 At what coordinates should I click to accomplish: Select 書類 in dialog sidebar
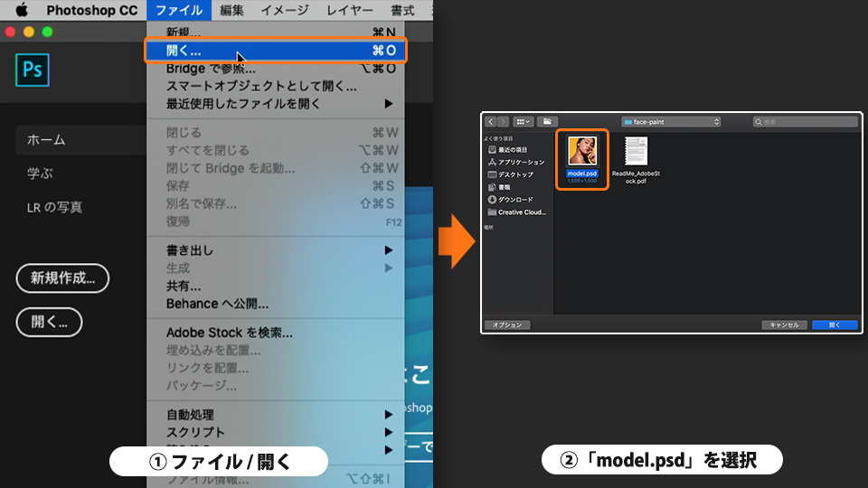[499, 188]
